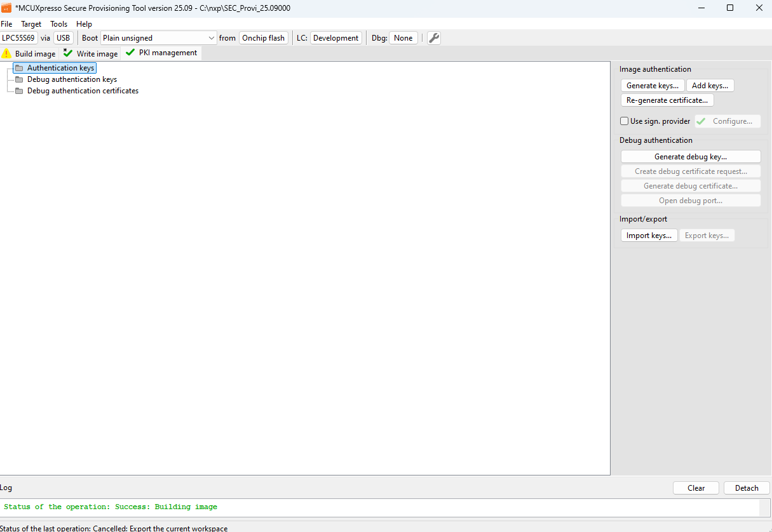The height and width of the screenshot is (532, 772).
Task: Click the Debug authentication certificates folder icon
Action: tap(19, 91)
